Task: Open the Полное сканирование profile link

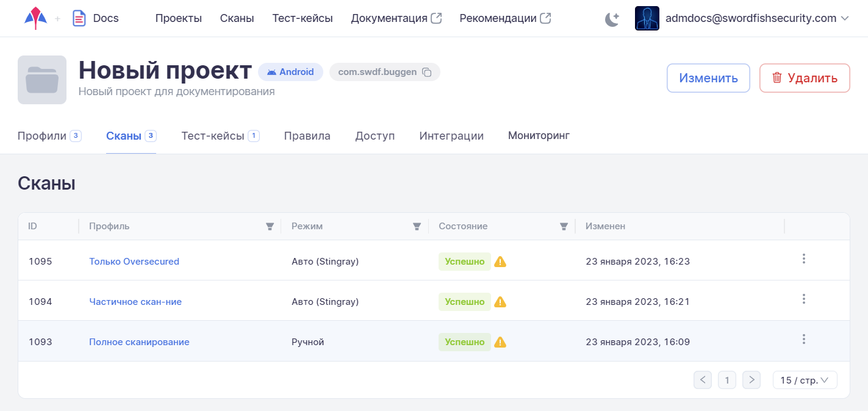Action: 139,342
